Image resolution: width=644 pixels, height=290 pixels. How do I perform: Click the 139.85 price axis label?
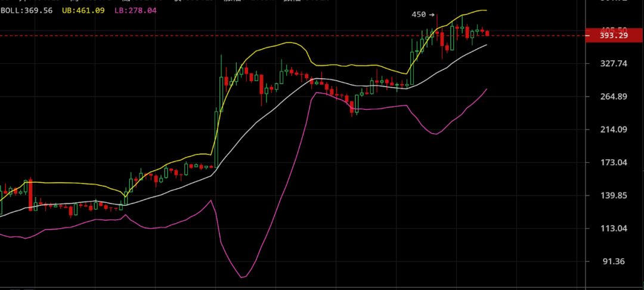614,195
